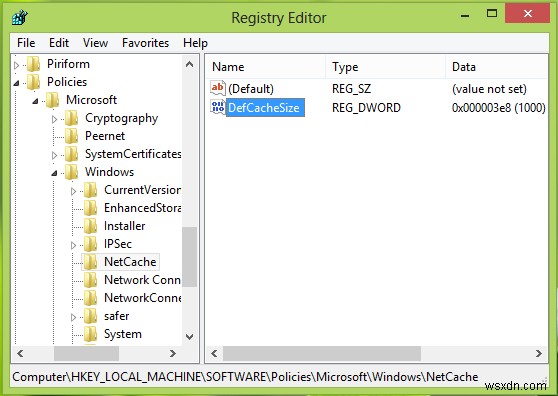This screenshot has width=558, height=396.
Task: Maximize the Registry Editor window
Action: pyautogui.click(x=492, y=14)
